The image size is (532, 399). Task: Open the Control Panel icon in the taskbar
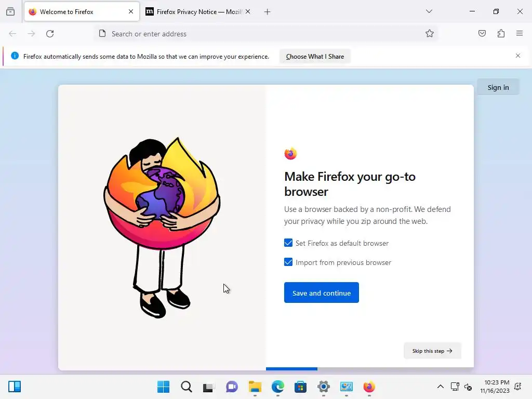pyautogui.click(x=347, y=387)
